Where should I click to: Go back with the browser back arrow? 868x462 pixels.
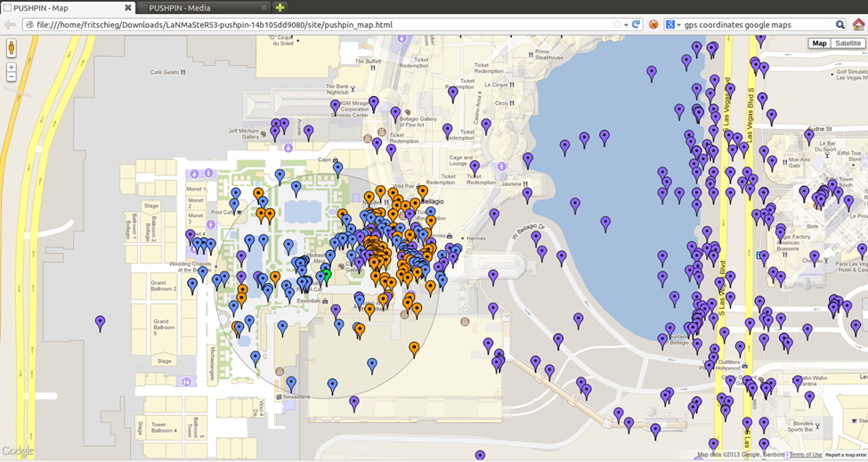10,24
